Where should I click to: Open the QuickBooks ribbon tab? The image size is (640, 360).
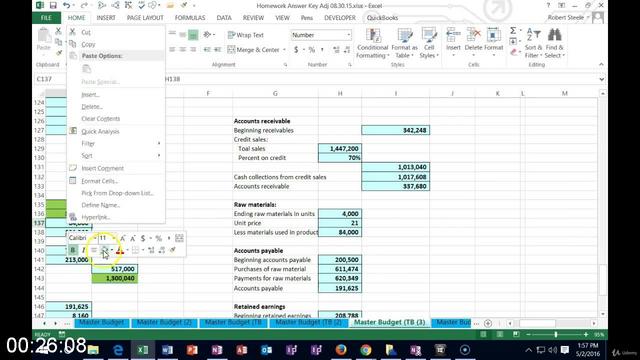click(382, 18)
